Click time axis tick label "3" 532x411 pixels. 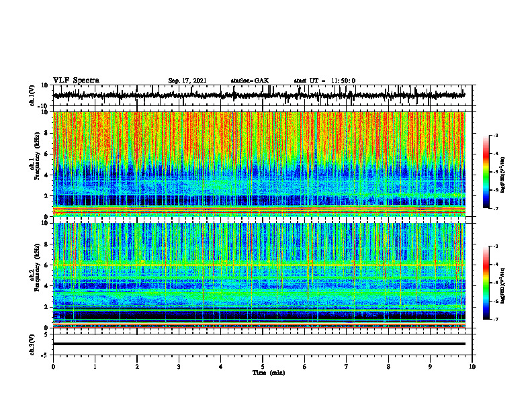click(x=179, y=367)
